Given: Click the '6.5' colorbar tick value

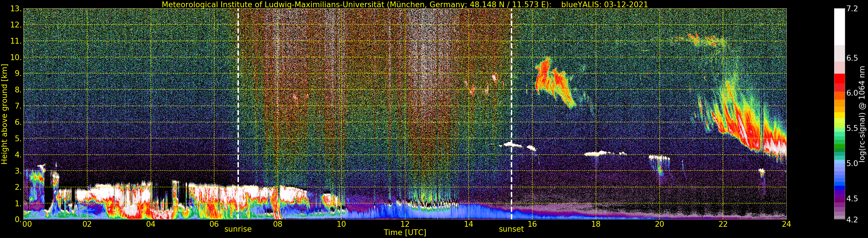Looking at the screenshot, I should tap(852, 58).
